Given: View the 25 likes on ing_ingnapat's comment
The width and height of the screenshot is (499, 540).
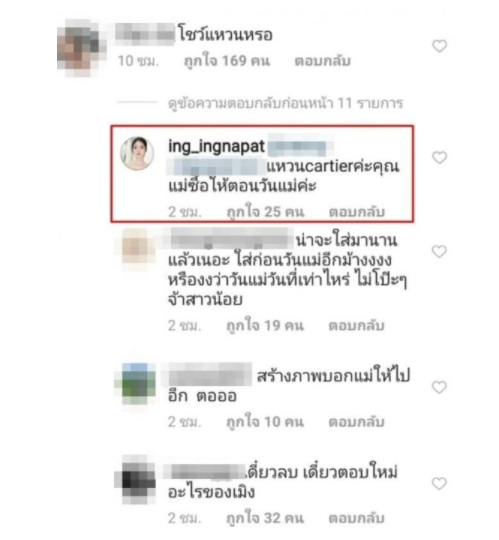Looking at the screenshot, I should coord(266,212).
